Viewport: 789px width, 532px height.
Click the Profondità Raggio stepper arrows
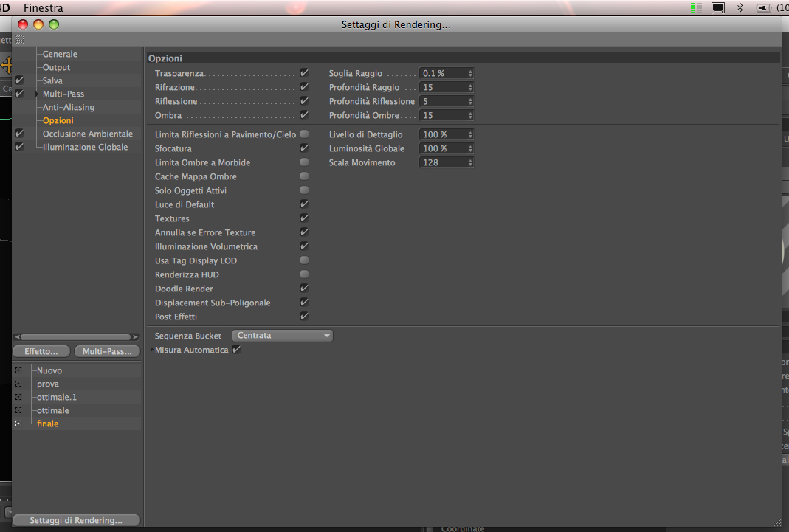coord(470,87)
